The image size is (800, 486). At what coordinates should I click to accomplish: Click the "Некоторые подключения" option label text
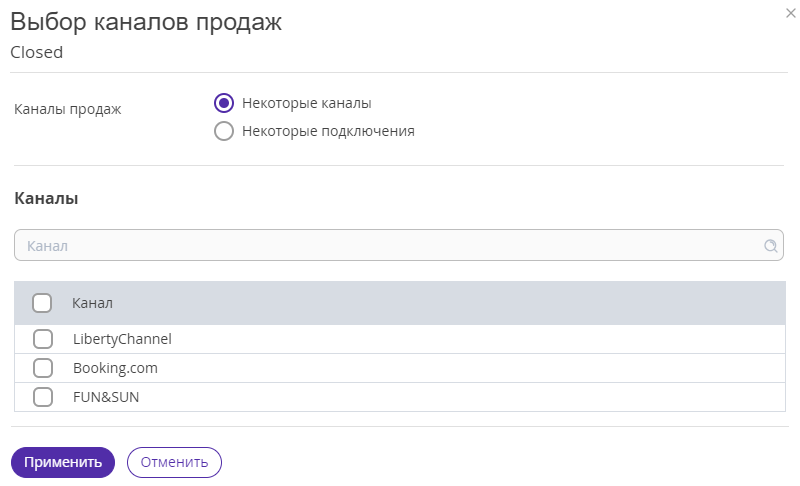pyautogui.click(x=328, y=131)
